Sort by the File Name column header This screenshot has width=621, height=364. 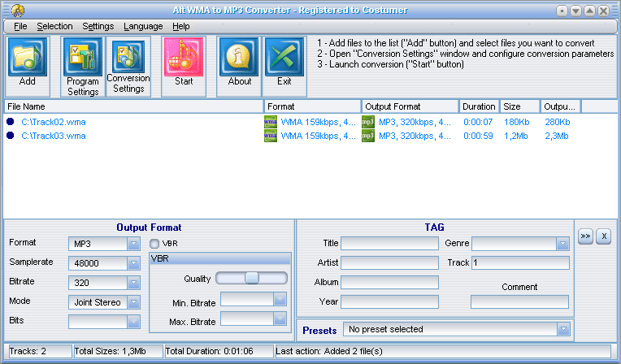click(134, 106)
